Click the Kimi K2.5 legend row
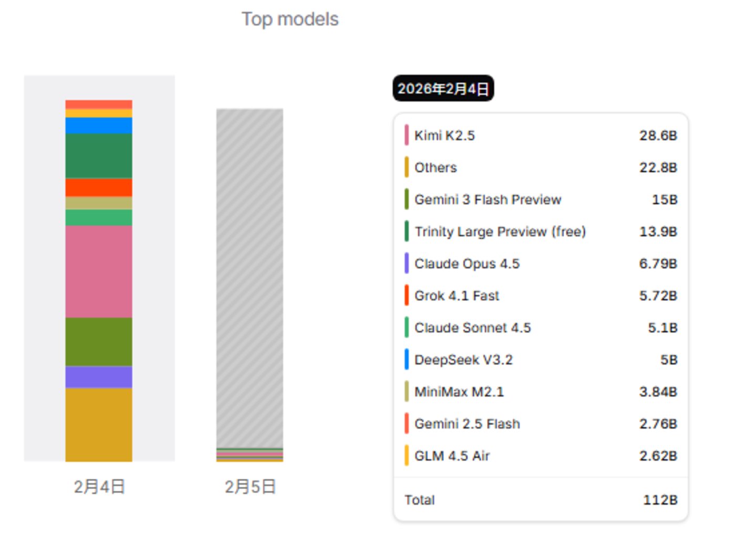 coord(541,135)
